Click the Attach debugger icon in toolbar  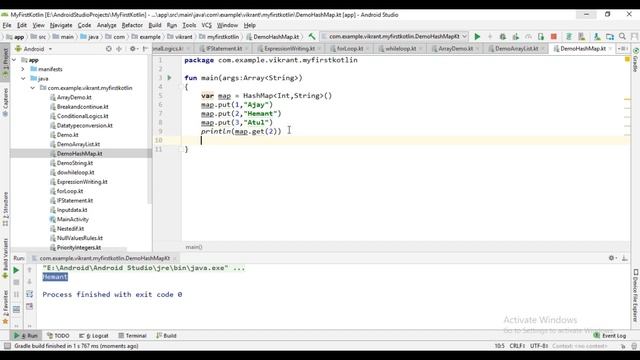[x=541, y=37]
